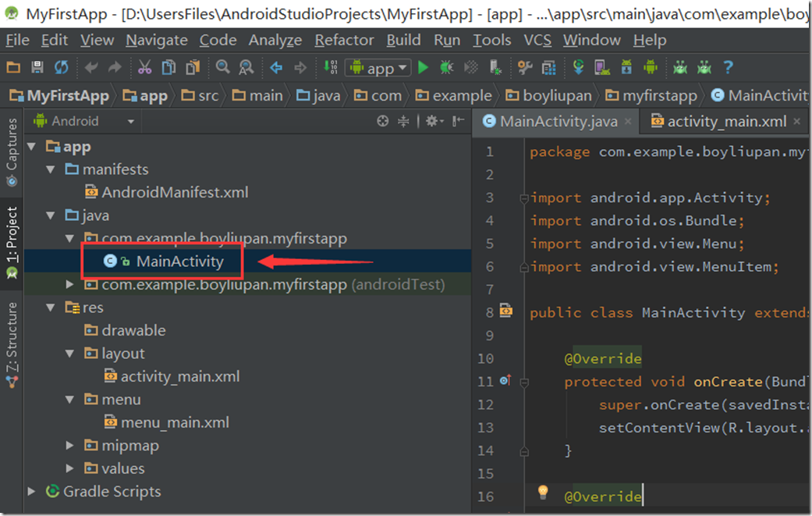Sync project with Gradle files icon
Image resolution: width=812 pixels, height=516 pixels.
tap(578, 68)
